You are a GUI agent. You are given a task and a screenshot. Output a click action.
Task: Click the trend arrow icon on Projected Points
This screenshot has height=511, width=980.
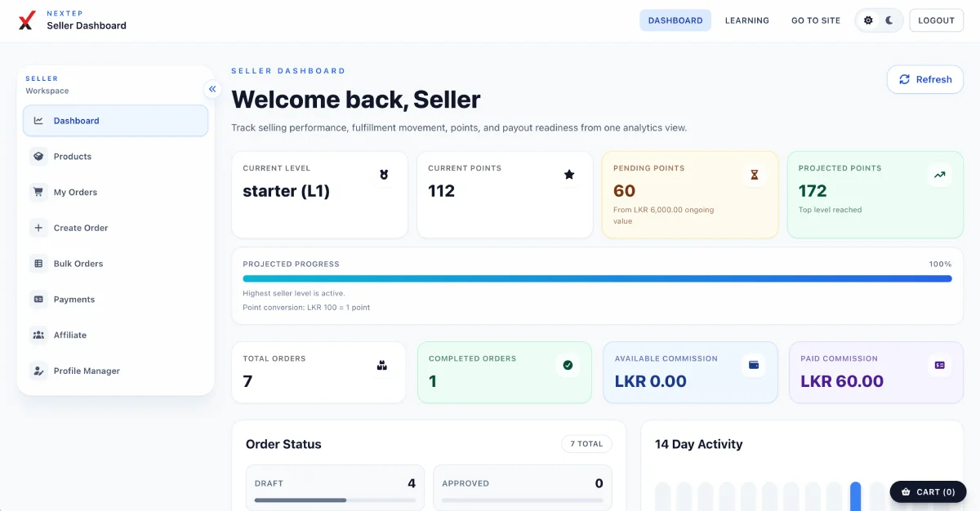coord(940,175)
